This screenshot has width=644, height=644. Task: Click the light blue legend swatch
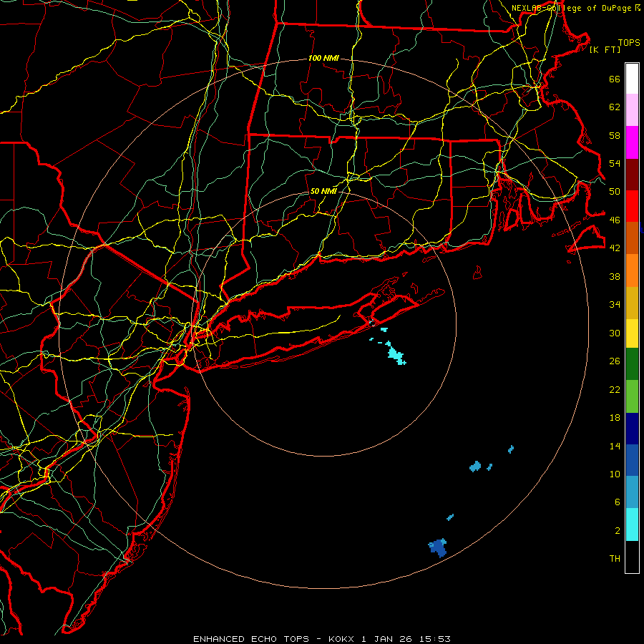point(632,492)
